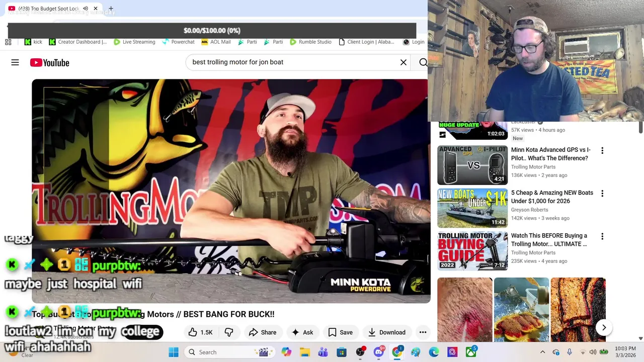Open options for Minn Kota Advanced GPS video
Viewport: 644px width, 362px height.
point(602,150)
